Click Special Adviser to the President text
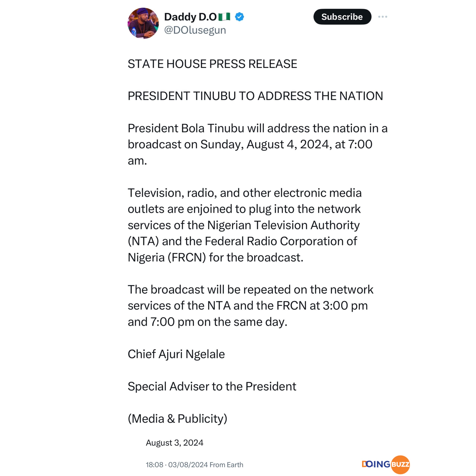The width and height of the screenshot is (476, 476). (212, 386)
